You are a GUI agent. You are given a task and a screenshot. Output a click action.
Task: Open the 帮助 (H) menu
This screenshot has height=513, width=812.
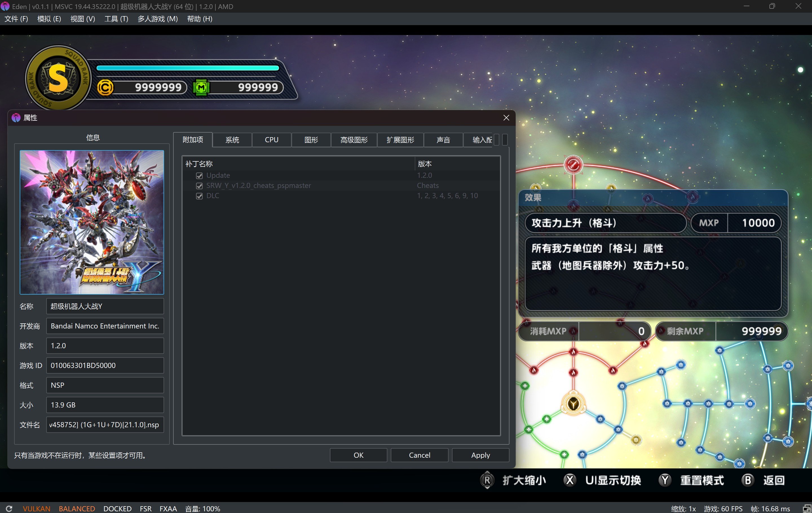click(200, 19)
